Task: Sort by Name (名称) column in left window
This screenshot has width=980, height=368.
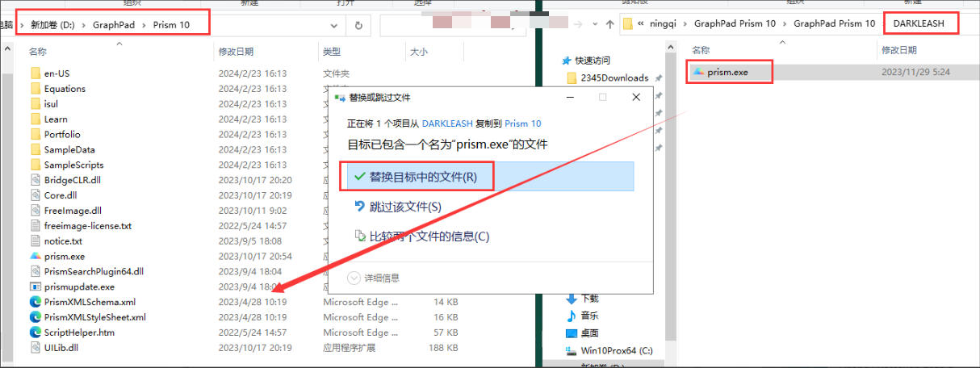Action: (38, 52)
